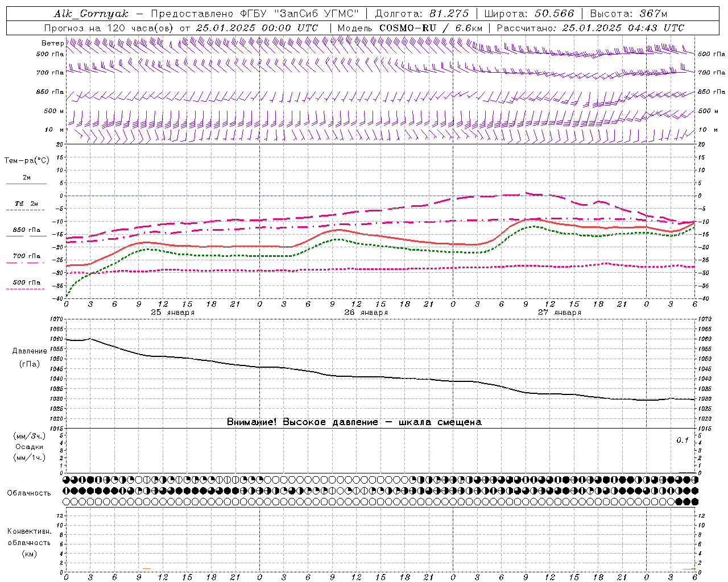Click the "Широта: 50.566" latitude value
The width and height of the screenshot is (728, 582).
coord(530,14)
